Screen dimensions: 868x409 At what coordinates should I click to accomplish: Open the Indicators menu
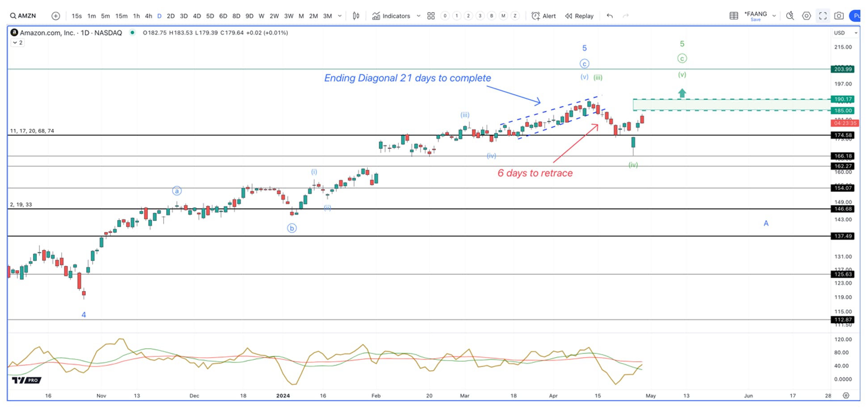point(391,16)
